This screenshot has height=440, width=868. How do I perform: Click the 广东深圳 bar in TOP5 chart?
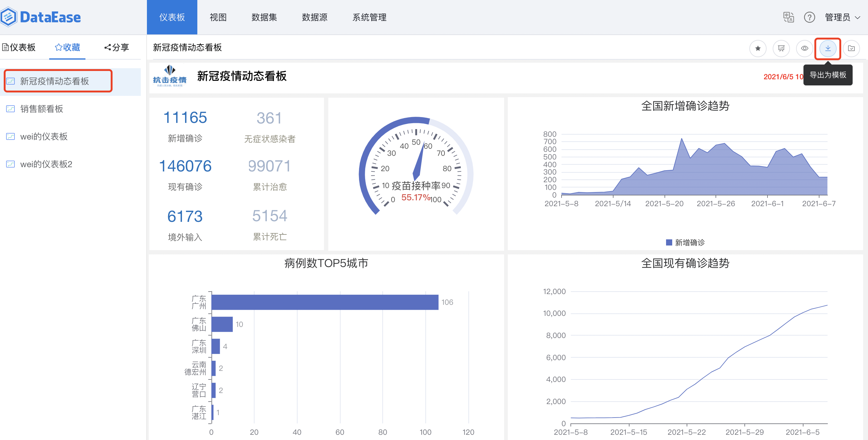point(216,346)
